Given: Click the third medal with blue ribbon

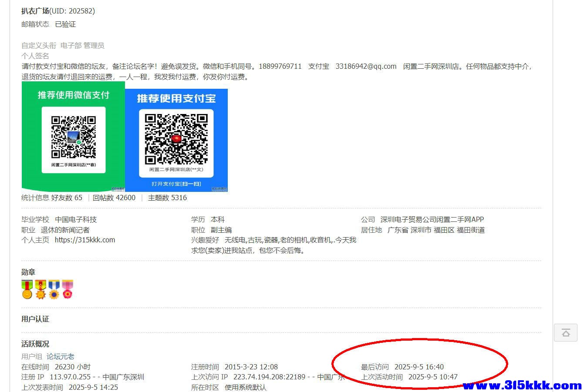Looking at the screenshot, I should click(x=54, y=289).
